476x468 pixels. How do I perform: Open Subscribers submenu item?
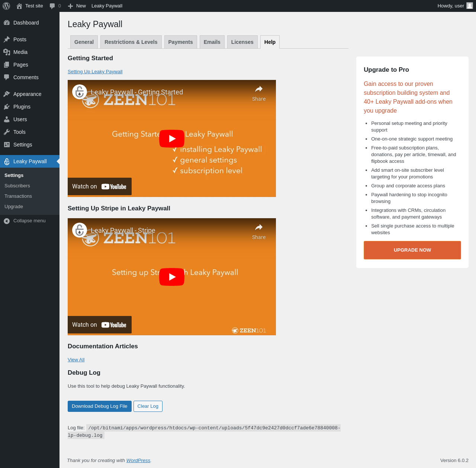17,186
